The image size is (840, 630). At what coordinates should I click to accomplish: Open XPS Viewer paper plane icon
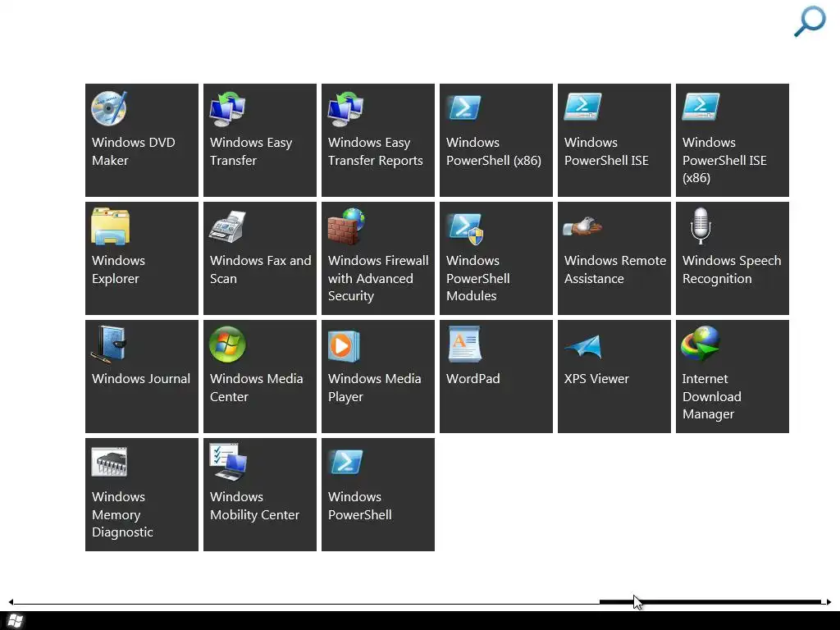tap(583, 347)
